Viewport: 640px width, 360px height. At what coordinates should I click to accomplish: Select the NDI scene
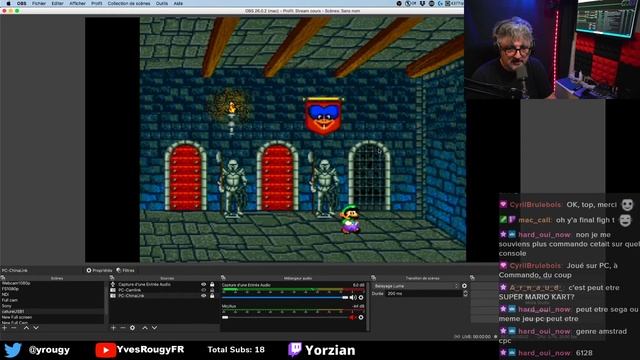(52, 294)
